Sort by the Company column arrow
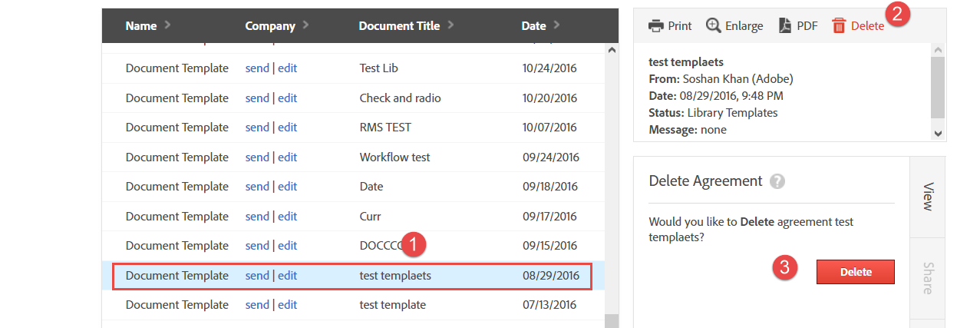Screen dimensions: 980x328 306,25
